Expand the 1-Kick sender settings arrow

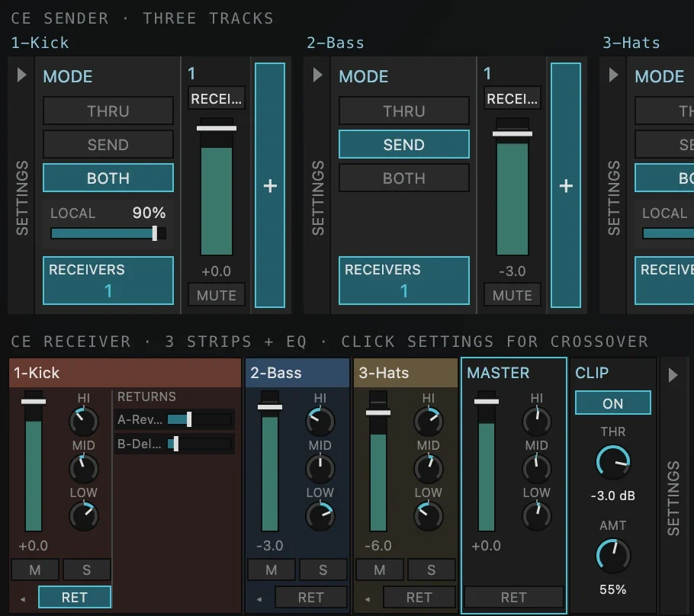pyautogui.click(x=21, y=75)
